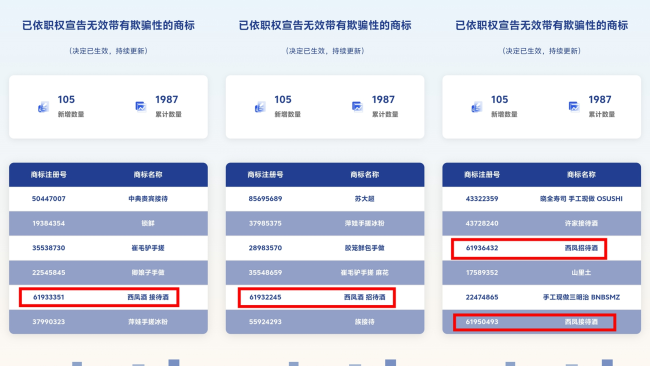
Task: Select registration number 35548659
Action: (x=265, y=273)
